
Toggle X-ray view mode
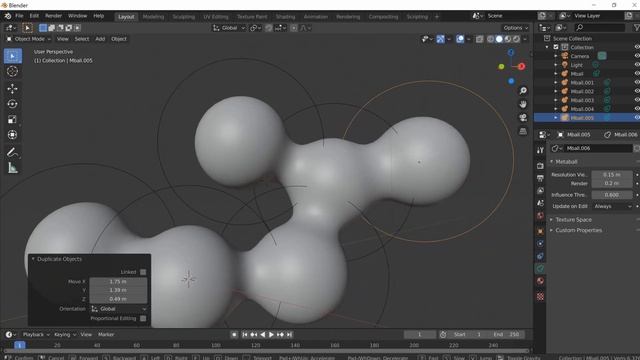[x=480, y=39]
